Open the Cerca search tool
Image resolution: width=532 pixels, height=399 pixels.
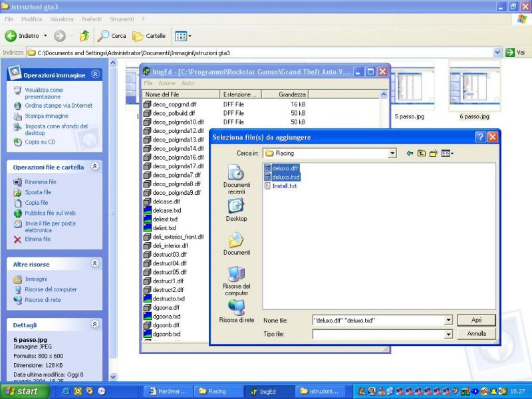coord(111,36)
